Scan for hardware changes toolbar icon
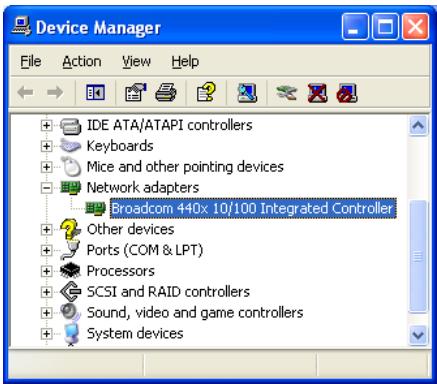This screenshot has width=437, height=384. pyautogui.click(x=247, y=92)
